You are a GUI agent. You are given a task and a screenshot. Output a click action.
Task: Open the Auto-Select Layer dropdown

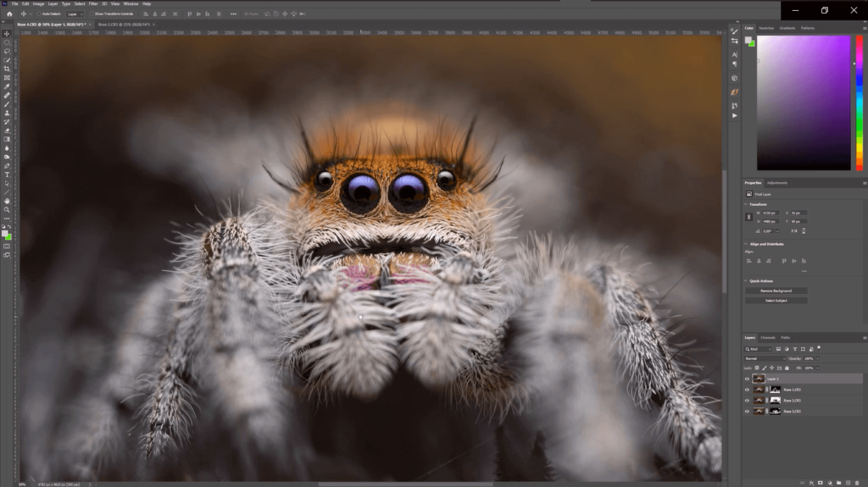73,14
